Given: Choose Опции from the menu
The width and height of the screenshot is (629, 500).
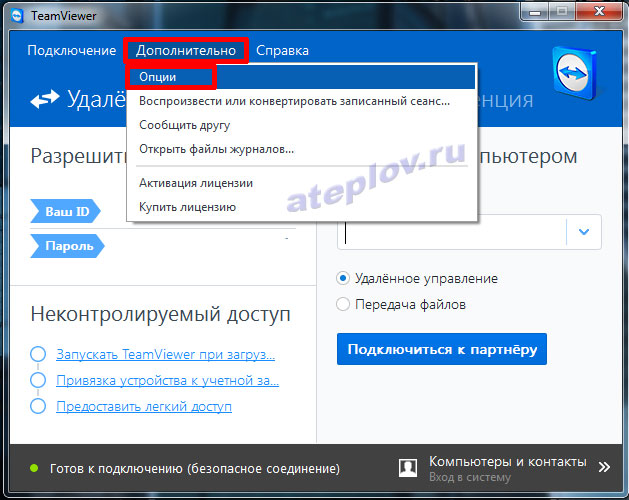Looking at the screenshot, I should (301, 77).
